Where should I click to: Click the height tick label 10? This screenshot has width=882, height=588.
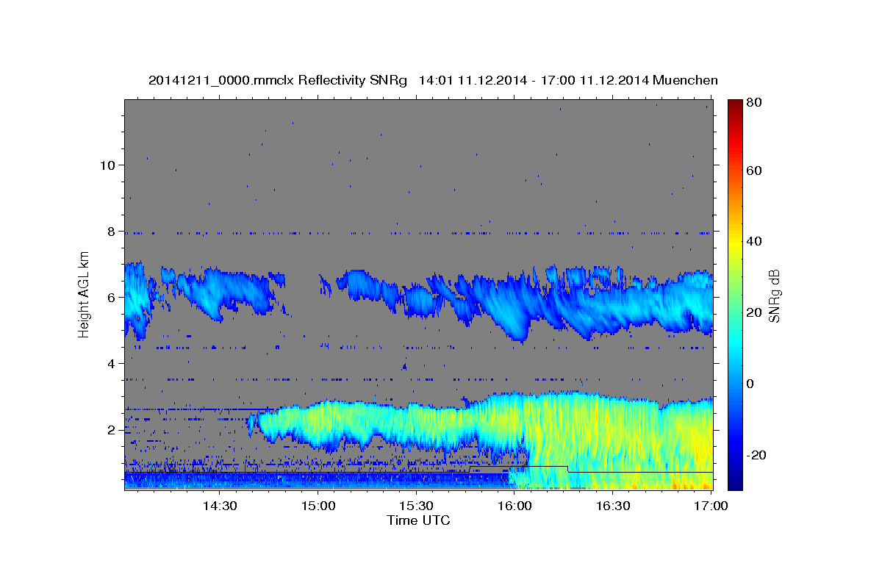[x=108, y=165]
